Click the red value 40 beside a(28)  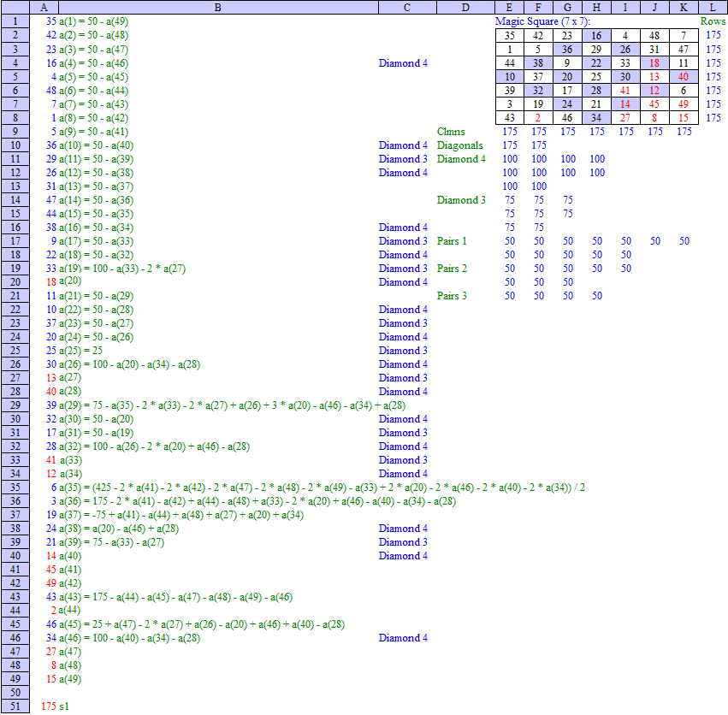tap(51, 392)
